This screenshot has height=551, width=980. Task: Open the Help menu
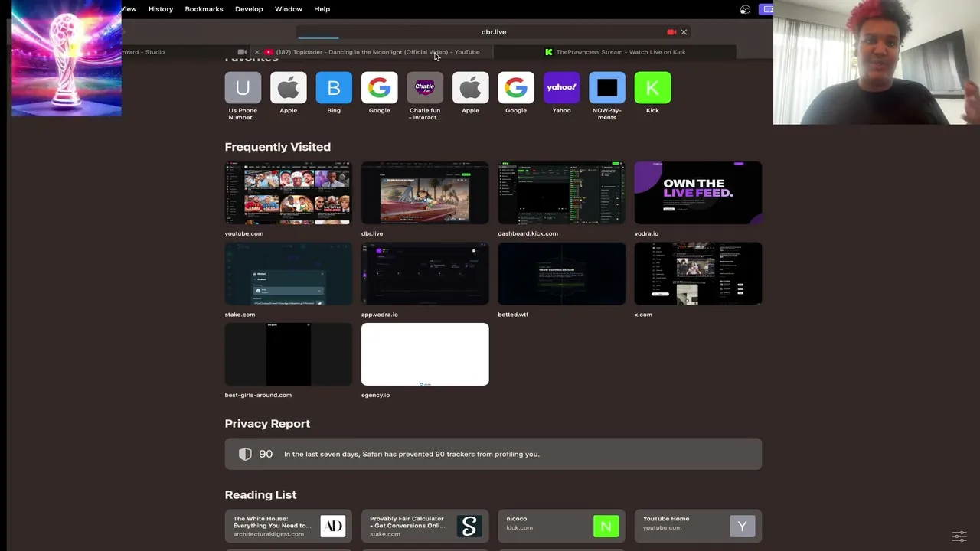tap(322, 9)
